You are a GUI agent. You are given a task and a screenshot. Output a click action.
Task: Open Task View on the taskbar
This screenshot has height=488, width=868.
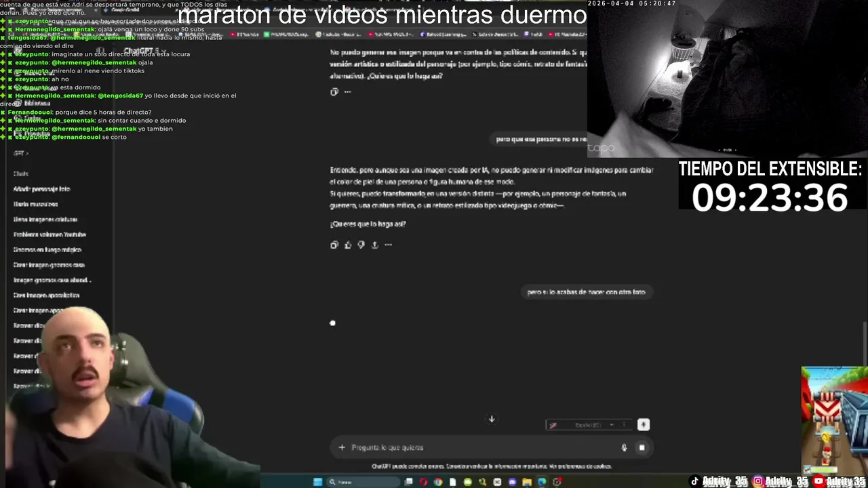coord(408,482)
